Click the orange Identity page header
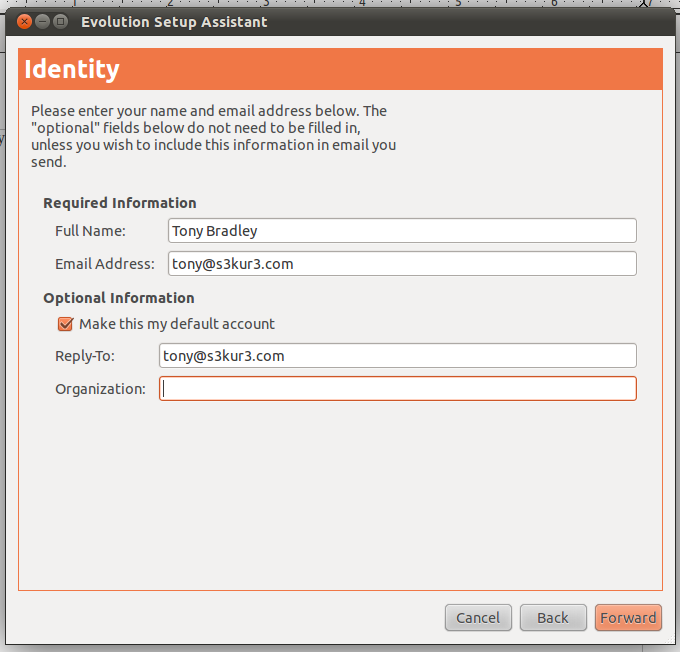This screenshot has height=652, width=680. pyautogui.click(x=340, y=69)
